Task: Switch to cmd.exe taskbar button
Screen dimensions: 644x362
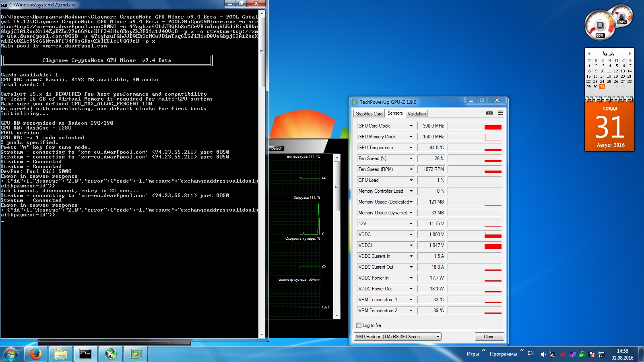Action: [85, 354]
